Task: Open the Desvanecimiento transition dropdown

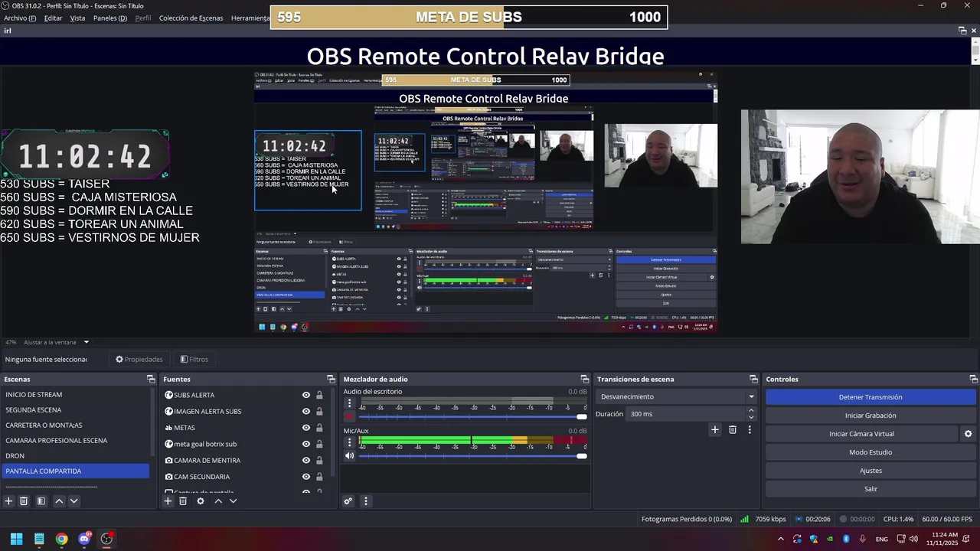Action: coord(677,396)
